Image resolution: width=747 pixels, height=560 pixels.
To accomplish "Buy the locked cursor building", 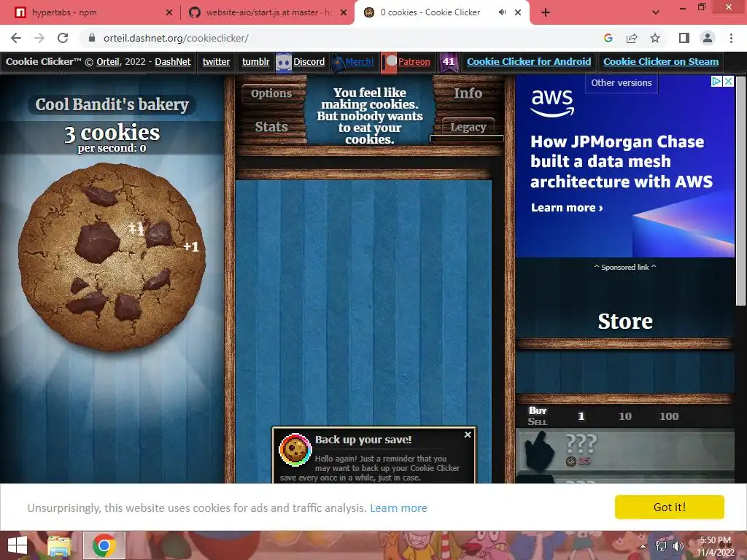I will point(625,451).
